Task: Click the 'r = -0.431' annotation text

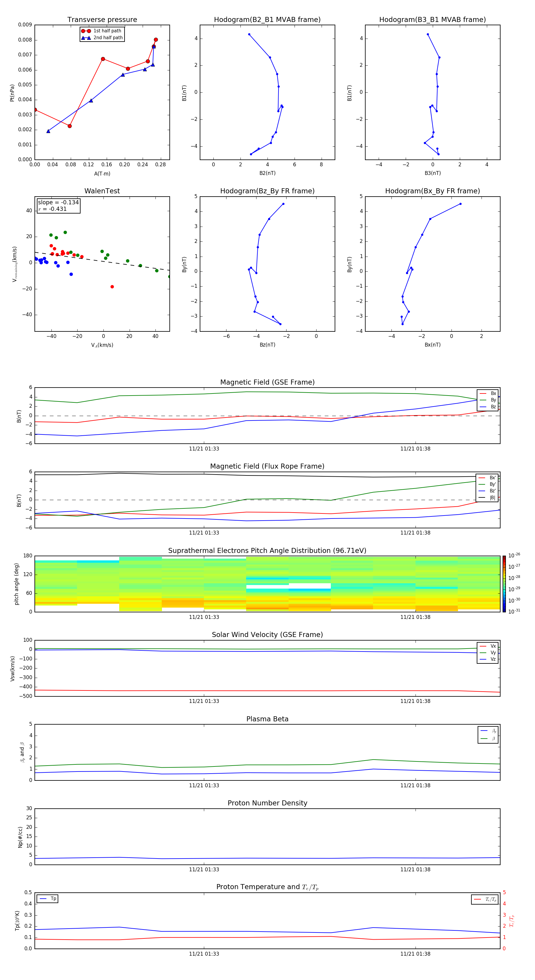Action: 53,209
